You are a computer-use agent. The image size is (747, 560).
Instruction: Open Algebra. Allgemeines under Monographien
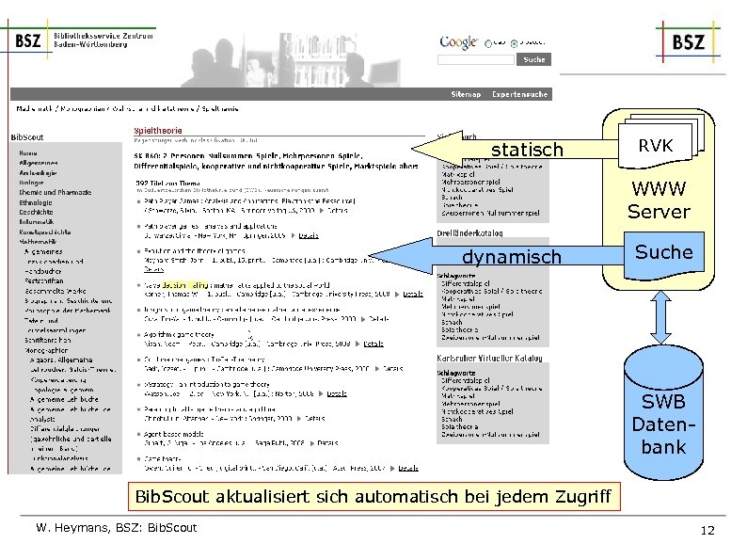[x=61, y=360]
